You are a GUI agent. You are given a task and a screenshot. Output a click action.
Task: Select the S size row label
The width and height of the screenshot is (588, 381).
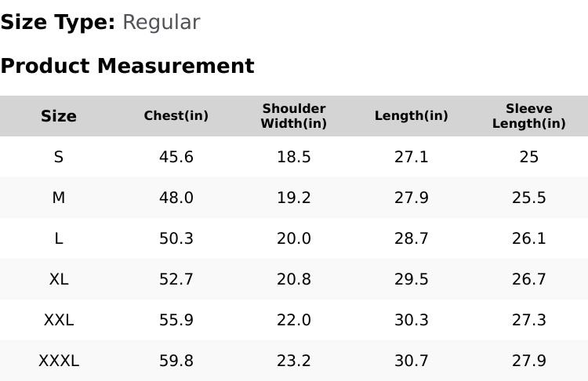59,157
